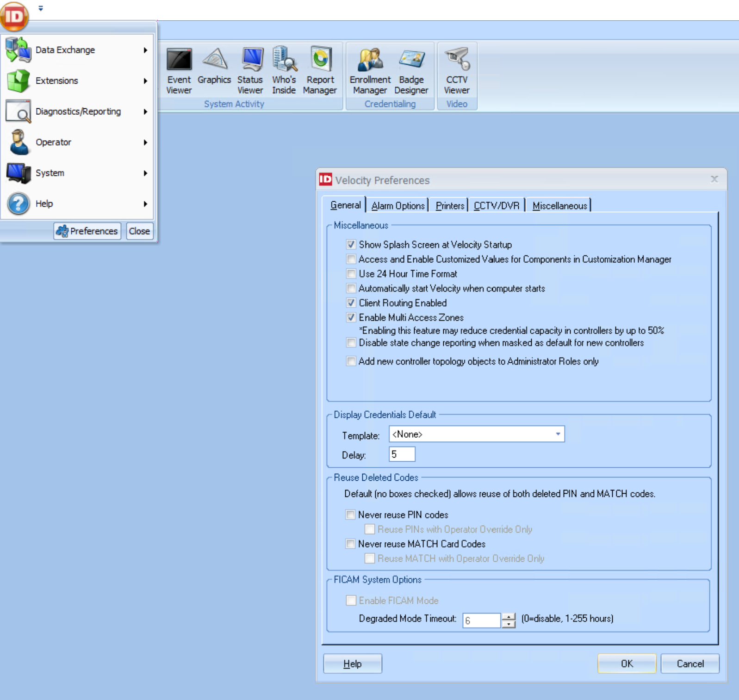Open the Operator person icon

pyautogui.click(x=19, y=142)
